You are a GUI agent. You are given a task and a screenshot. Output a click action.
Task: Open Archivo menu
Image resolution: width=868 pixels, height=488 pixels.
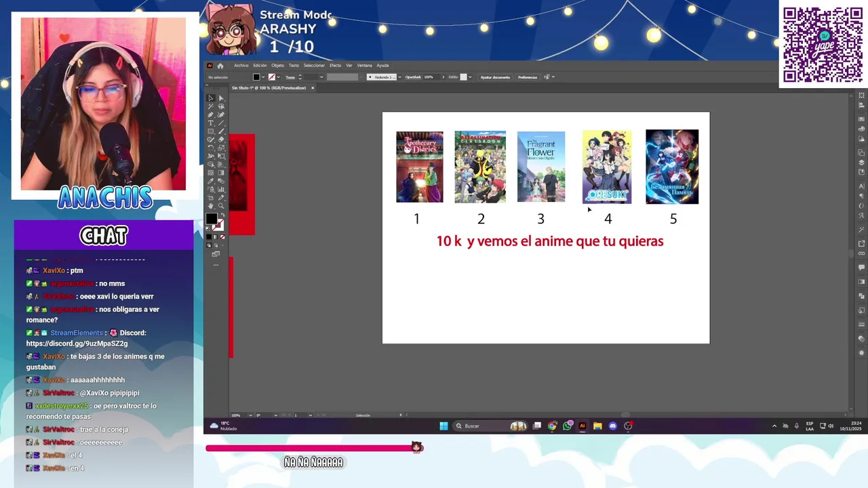(x=241, y=65)
